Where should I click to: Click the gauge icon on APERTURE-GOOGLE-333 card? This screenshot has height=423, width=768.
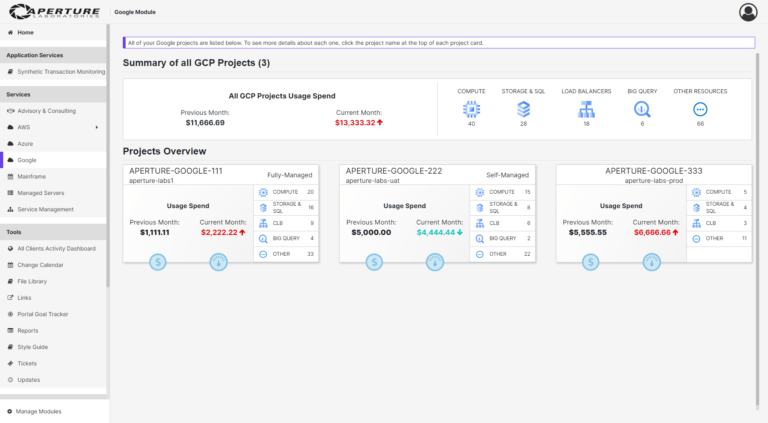(651, 262)
